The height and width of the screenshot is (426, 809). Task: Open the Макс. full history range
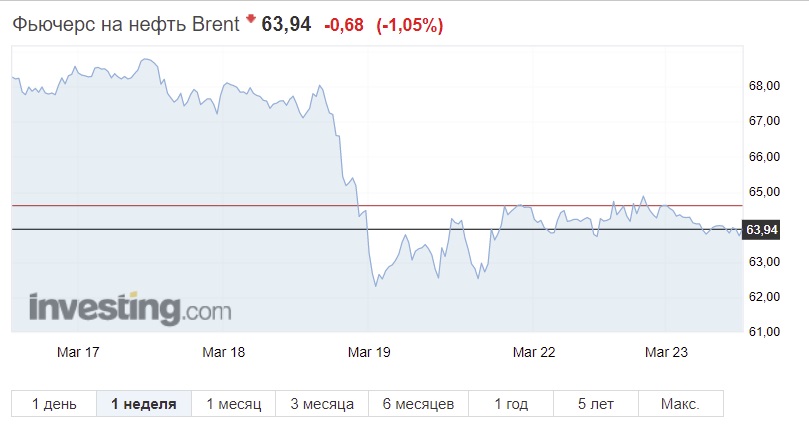point(681,403)
